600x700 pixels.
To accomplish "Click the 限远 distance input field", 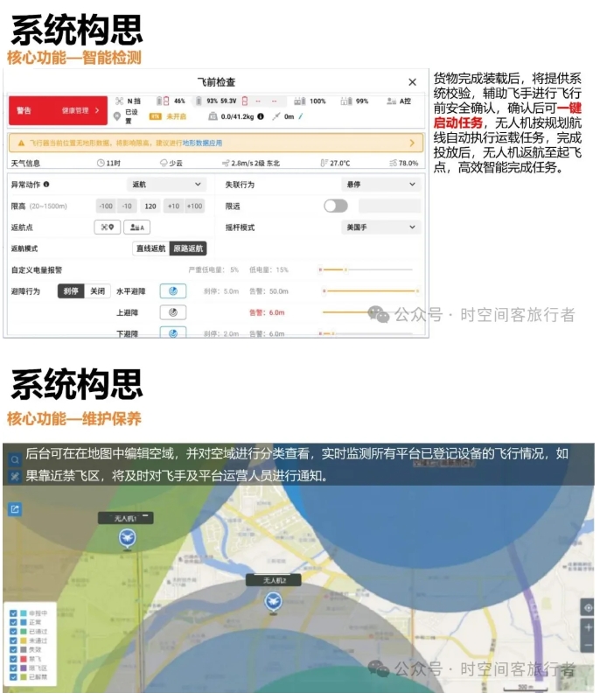I will (389, 206).
